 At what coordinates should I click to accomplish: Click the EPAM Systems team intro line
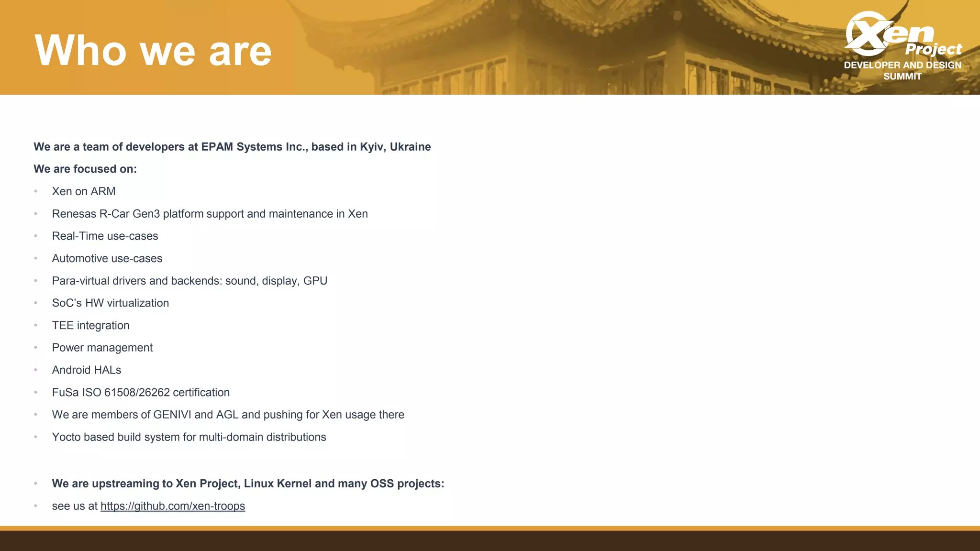point(232,147)
